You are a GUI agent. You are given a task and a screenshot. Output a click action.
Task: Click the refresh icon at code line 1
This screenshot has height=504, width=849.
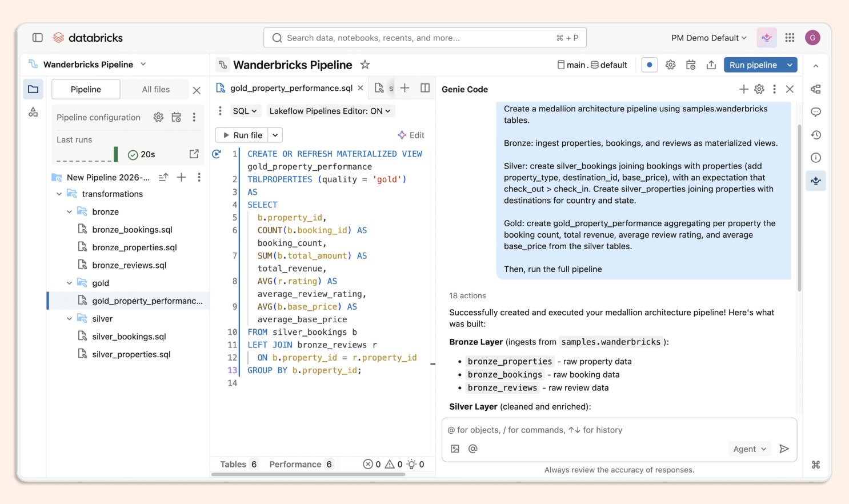[217, 154]
